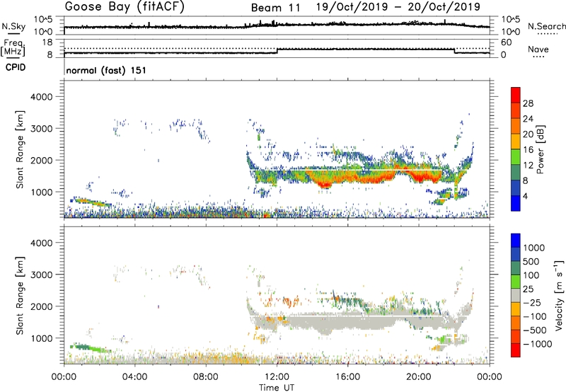Click the 04:00 time axis tick label
Image resolution: width=566 pixels, height=392 pixels.
pyautogui.click(x=135, y=377)
